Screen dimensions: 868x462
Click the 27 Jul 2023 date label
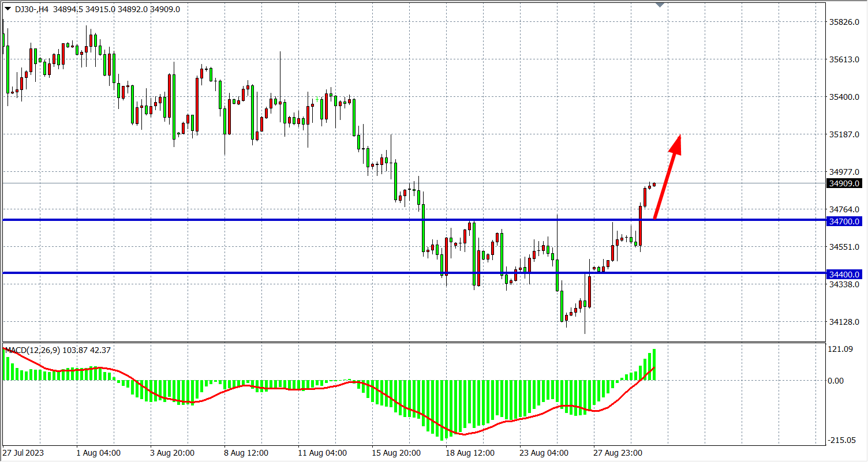pos(23,453)
